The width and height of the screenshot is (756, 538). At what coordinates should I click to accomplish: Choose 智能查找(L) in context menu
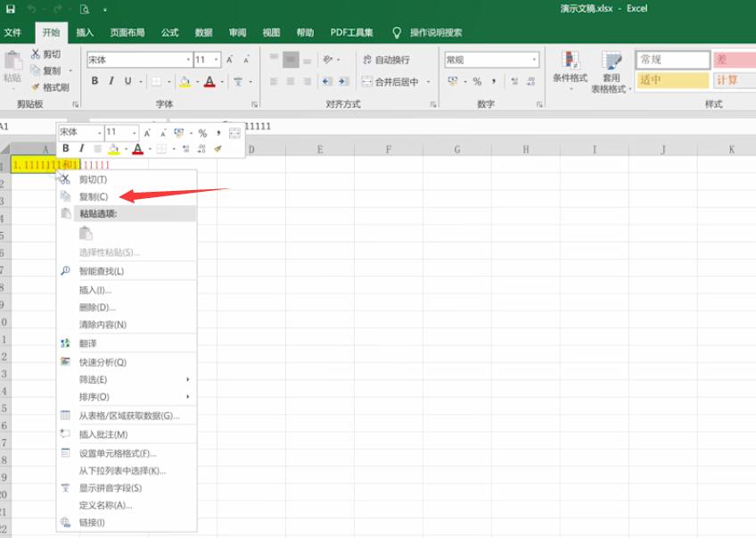click(x=127, y=271)
